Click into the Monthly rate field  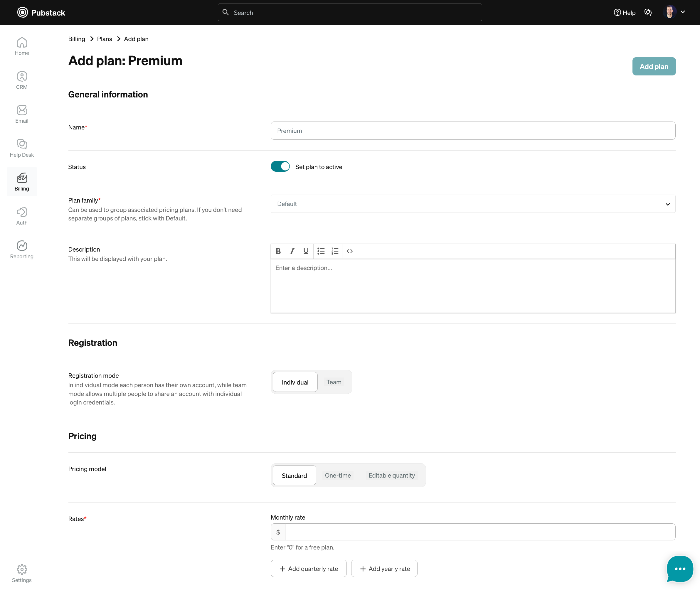pyautogui.click(x=480, y=532)
